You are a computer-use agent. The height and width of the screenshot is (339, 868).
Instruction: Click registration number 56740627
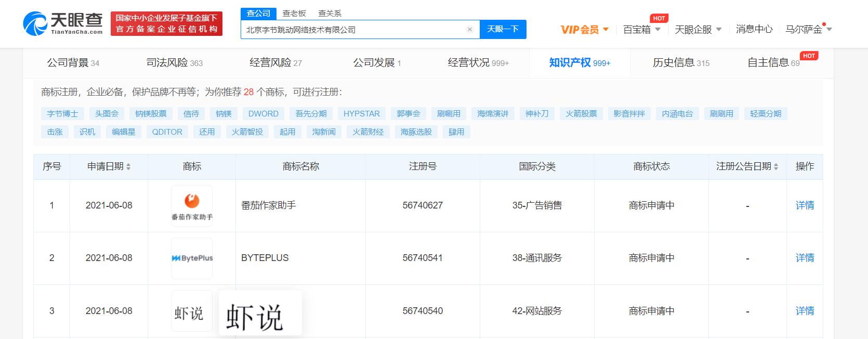click(x=423, y=206)
